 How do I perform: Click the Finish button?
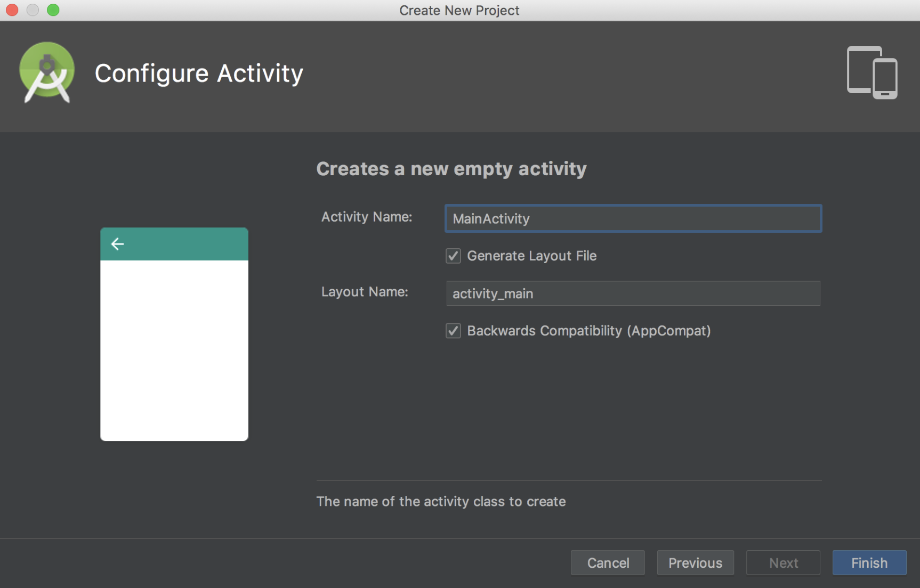pyautogui.click(x=869, y=562)
